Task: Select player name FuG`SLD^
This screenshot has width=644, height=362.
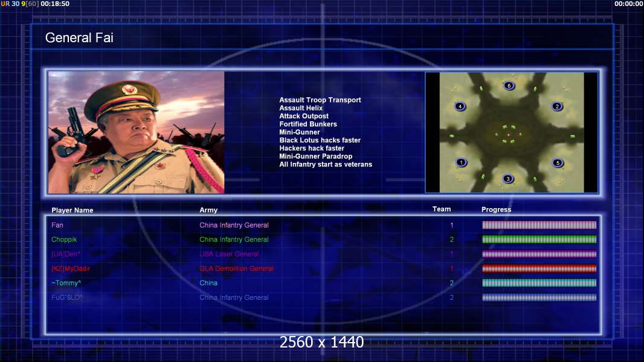Action: pos(67,297)
